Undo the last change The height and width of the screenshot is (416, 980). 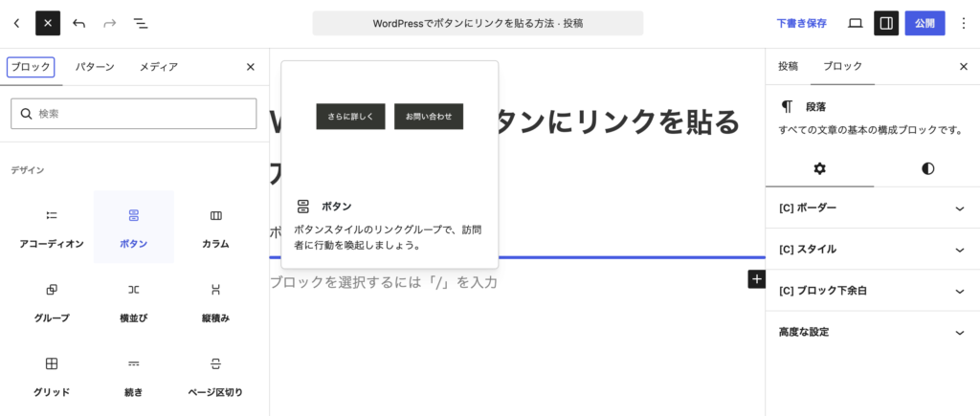[78, 24]
